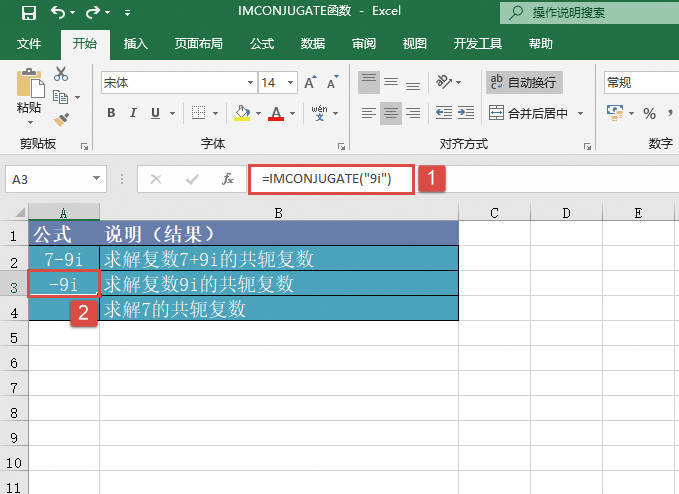Open the Name Box dropdown arrow
The height and width of the screenshot is (494, 679).
(97, 179)
